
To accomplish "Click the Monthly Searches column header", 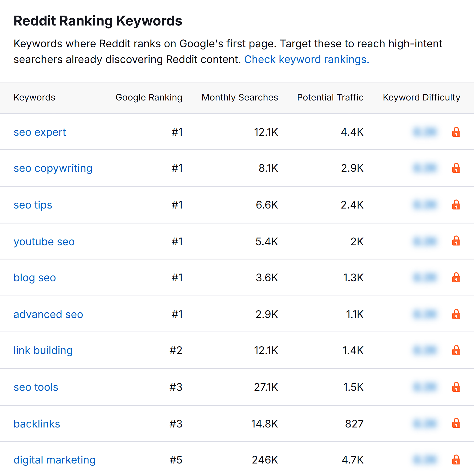I will pyautogui.click(x=239, y=98).
